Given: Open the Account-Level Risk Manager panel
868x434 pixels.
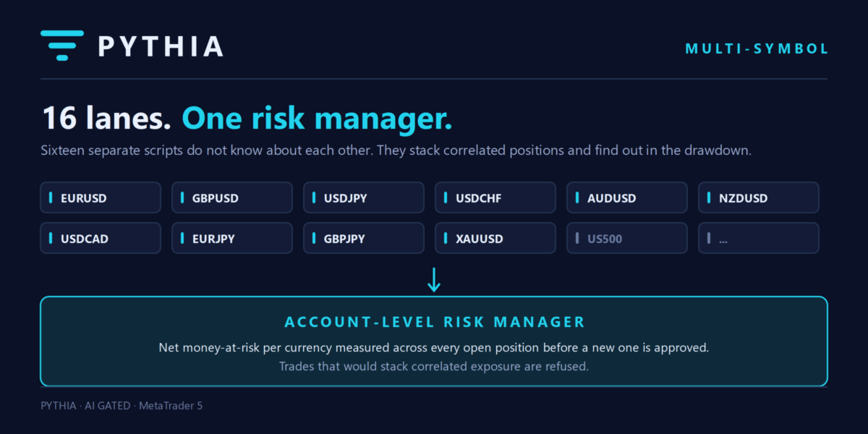Looking at the screenshot, I should pyautogui.click(x=434, y=341).
